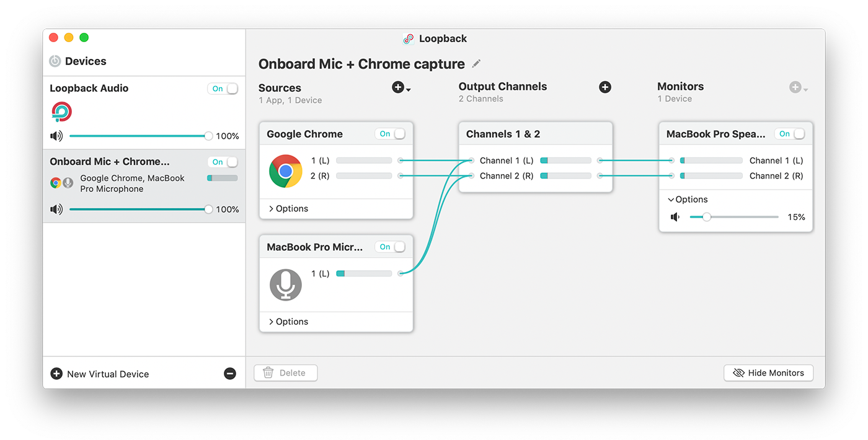Click the Onboard Mic + Chrome capture title

pos(361,64)
